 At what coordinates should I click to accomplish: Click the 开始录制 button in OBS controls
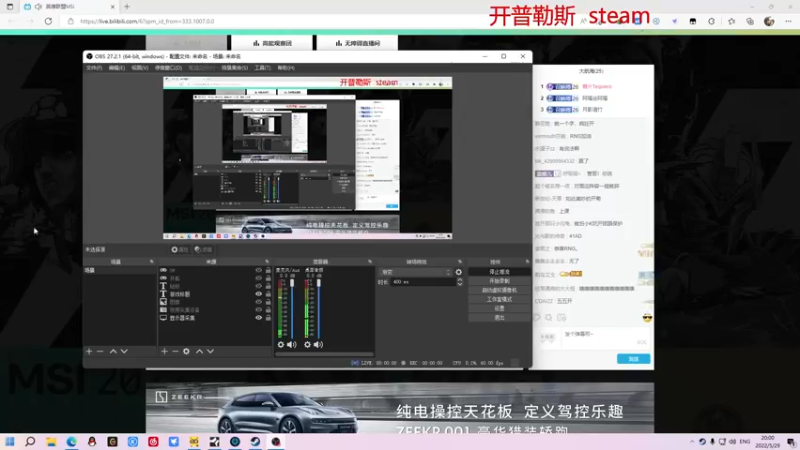pos(499,281)
